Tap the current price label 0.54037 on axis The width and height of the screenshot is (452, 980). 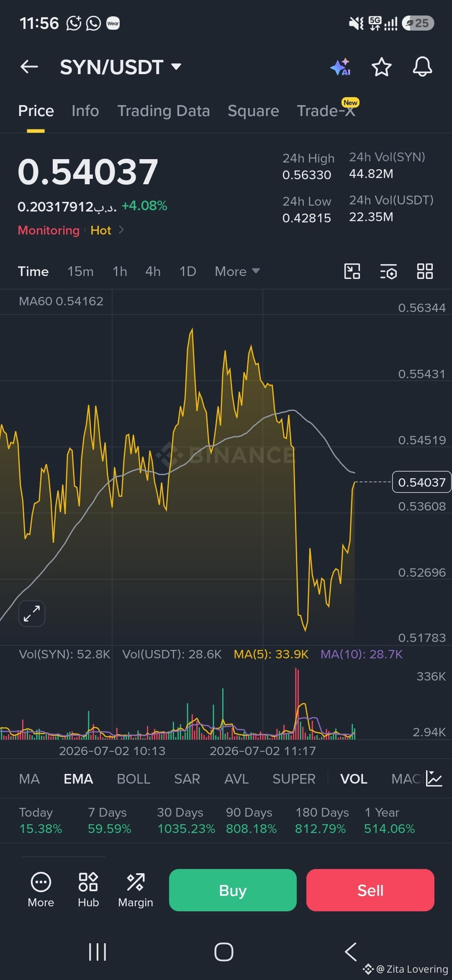421,482
